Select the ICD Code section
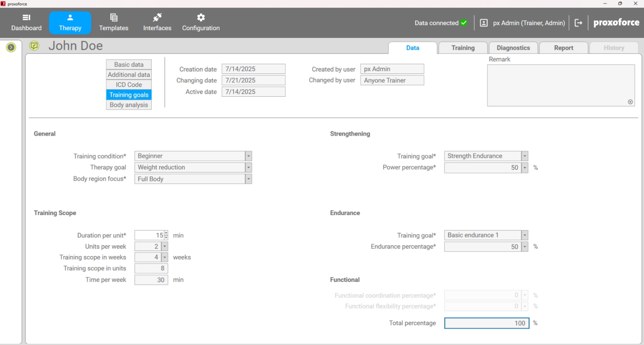Viewport: 644px width, 345px height. 129,85
